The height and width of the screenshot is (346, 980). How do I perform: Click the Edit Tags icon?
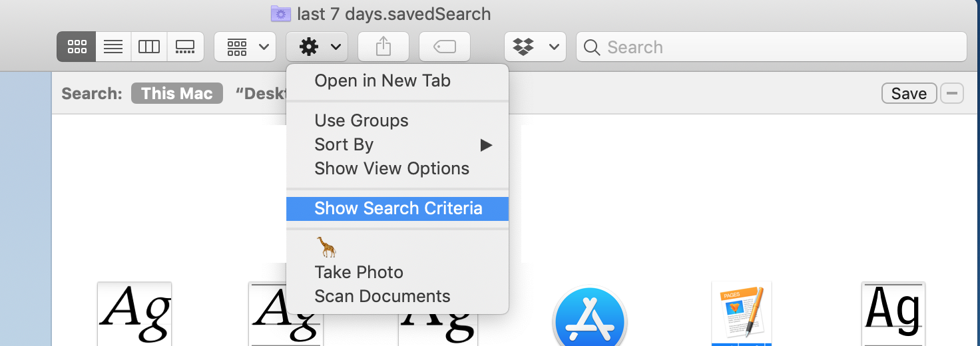click(x=445, y=47)
